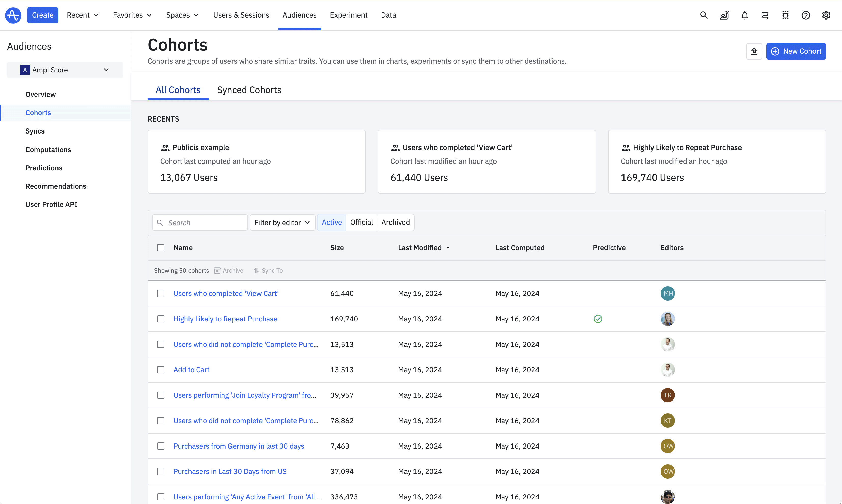Switch to the Synced Cohorts tab
The width and height of the screenshot is (842, 504).
click(x=249, y=90)
